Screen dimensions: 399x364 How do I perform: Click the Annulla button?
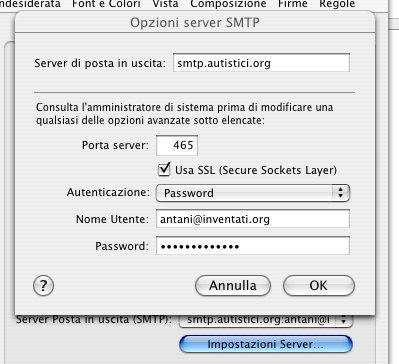point(233,286)
